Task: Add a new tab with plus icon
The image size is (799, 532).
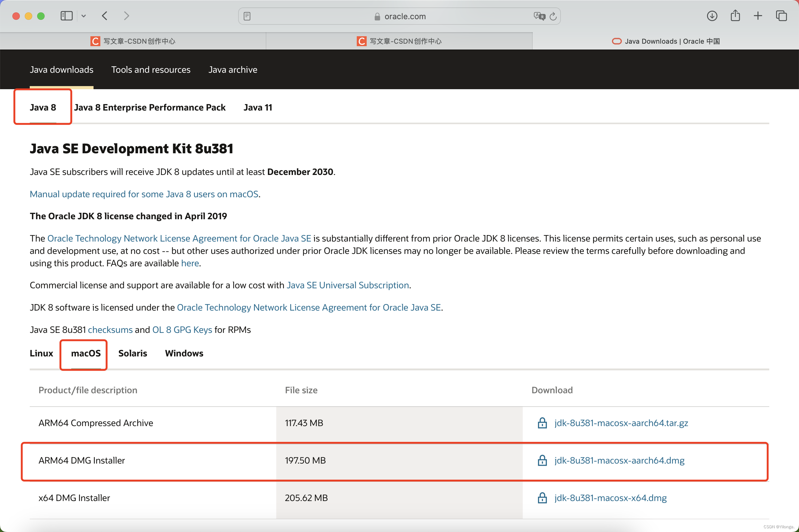Action: click(x=758, y=16)
